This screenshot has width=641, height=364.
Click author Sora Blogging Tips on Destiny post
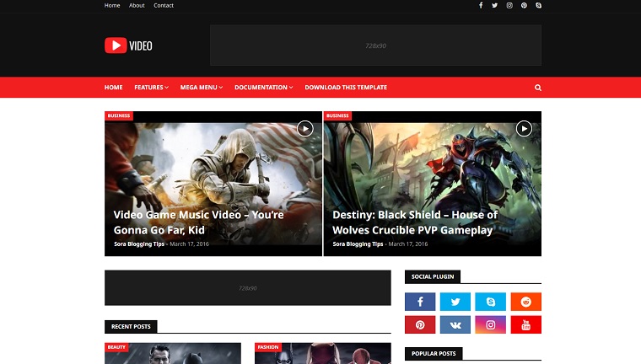358,244
